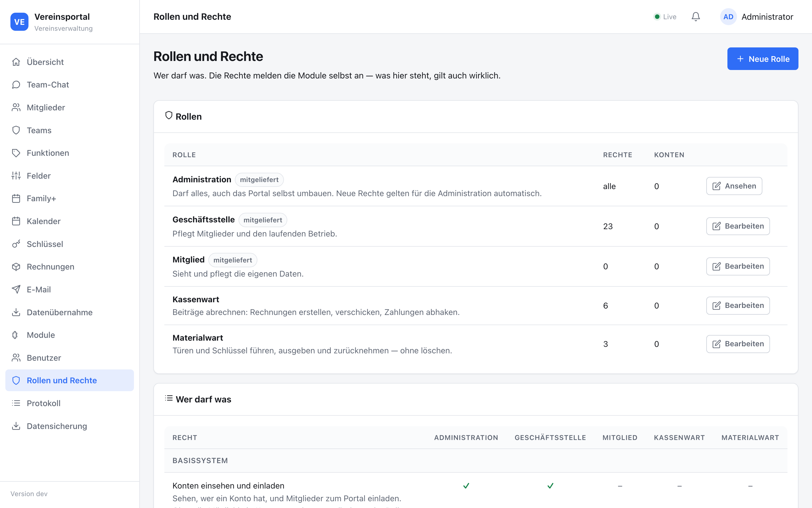Click the Team-Chat speech bubble icon
Viewport: 812px width, 508px height.
coord(16,85)
